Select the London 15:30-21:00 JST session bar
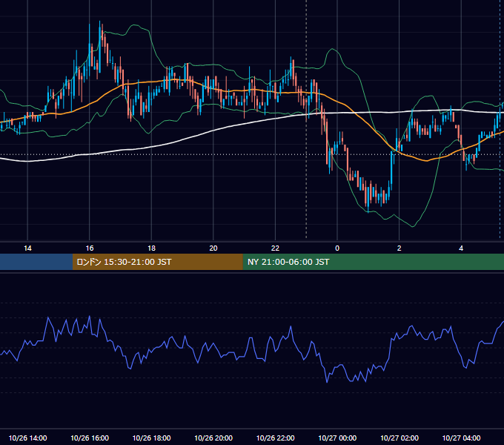 157,262
